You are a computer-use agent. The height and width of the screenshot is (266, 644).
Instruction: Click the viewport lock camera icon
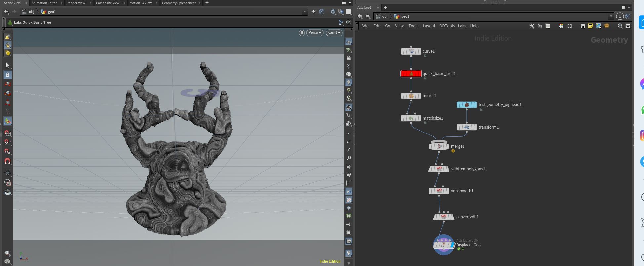coord(302,33)
